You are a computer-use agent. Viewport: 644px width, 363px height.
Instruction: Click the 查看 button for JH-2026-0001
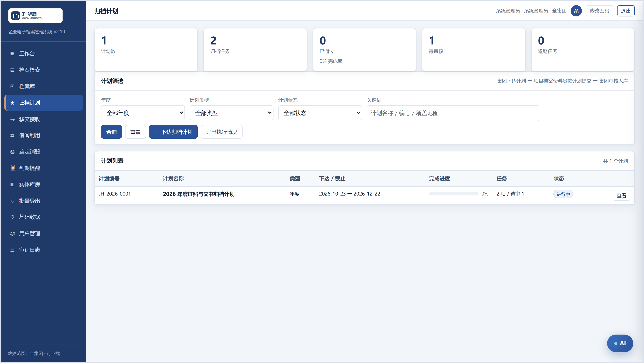pos(621,195)
